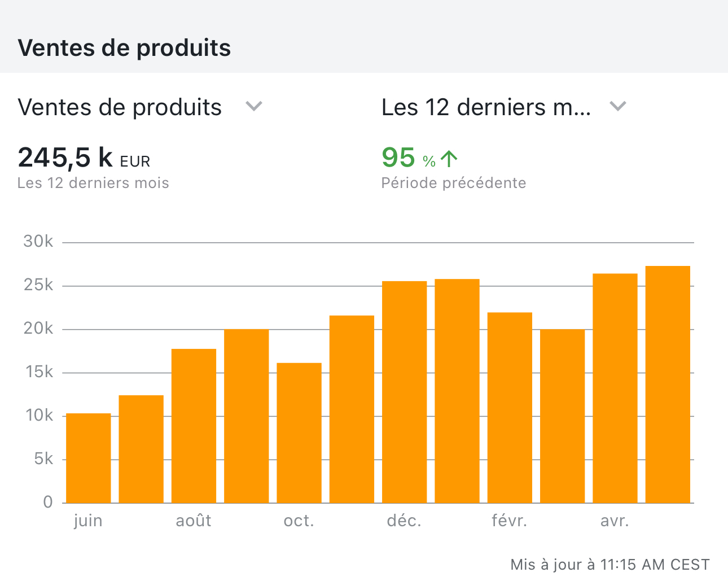Select the bar between août and oct.

pyautogui.click(x=247, y=416)
